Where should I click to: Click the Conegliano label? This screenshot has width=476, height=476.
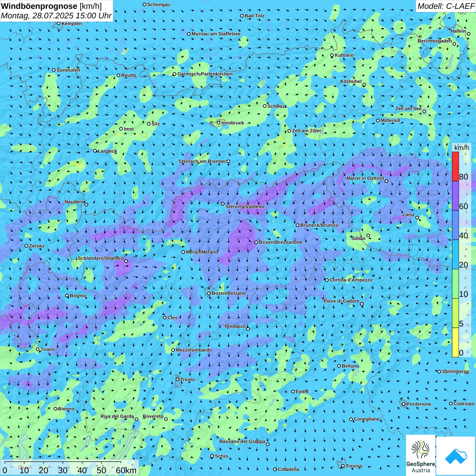tap(367, 419)
